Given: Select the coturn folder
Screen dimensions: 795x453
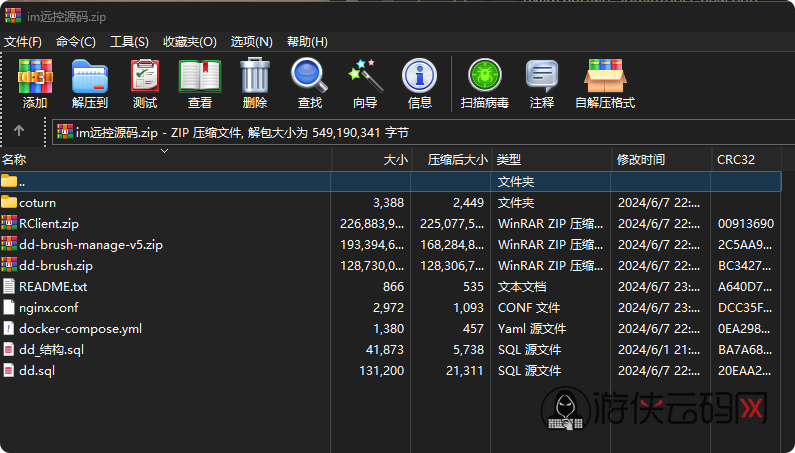Looking at the screenshot, I should [37, 202].
